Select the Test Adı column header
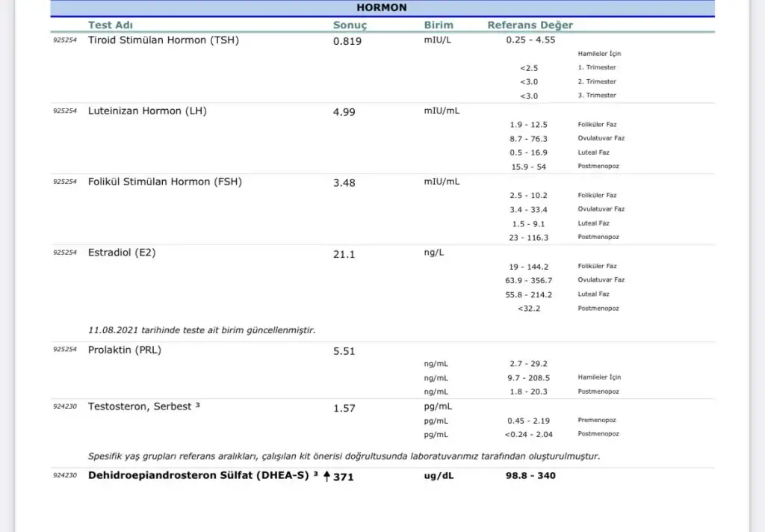The width and height of the screenshot is (765, 532). point(110,25)
